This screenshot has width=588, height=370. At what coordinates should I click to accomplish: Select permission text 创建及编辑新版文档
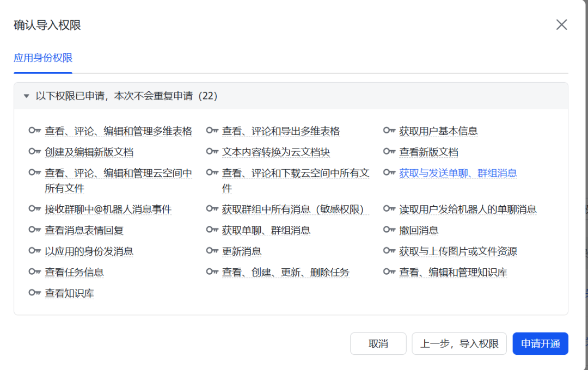click(x=89, y=152)
